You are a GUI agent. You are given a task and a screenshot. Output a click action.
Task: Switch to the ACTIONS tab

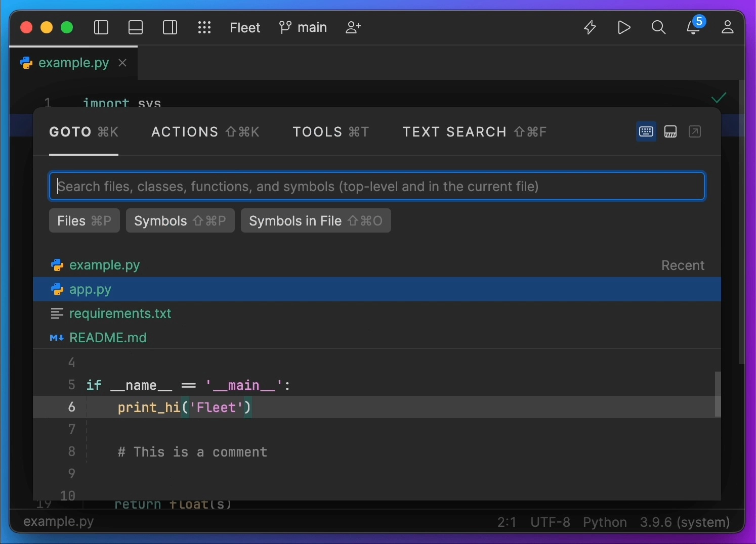[x=205, y=132]
